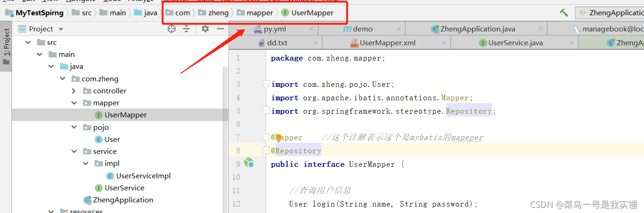This screenshot has height=213, width=644.
Task: Collapse the impl package node
Action: coord(85,163)
